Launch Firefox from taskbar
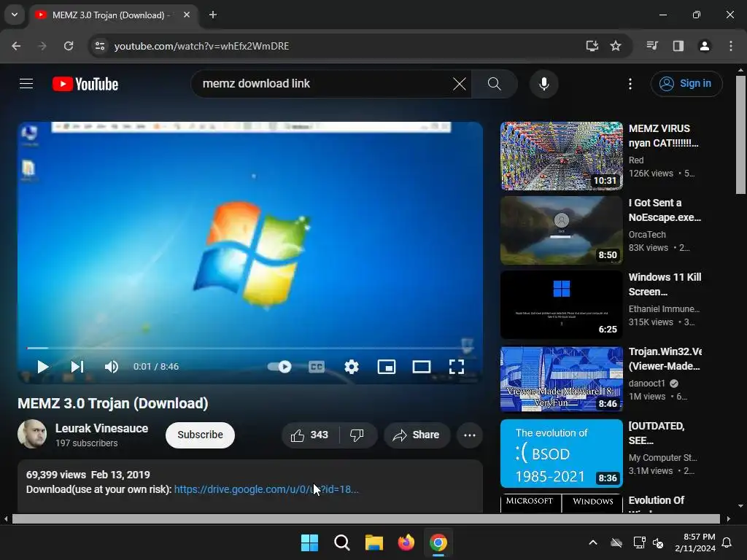 pyautogui.click(x=406, y=542)
